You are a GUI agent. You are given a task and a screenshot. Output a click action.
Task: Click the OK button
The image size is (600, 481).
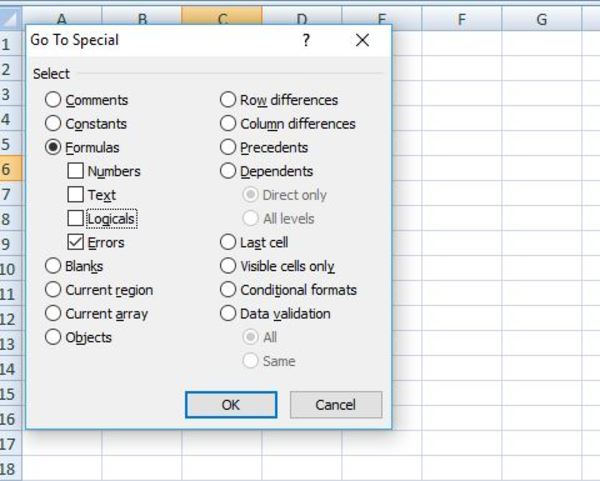pyautogui.click(x=231, y=404)
